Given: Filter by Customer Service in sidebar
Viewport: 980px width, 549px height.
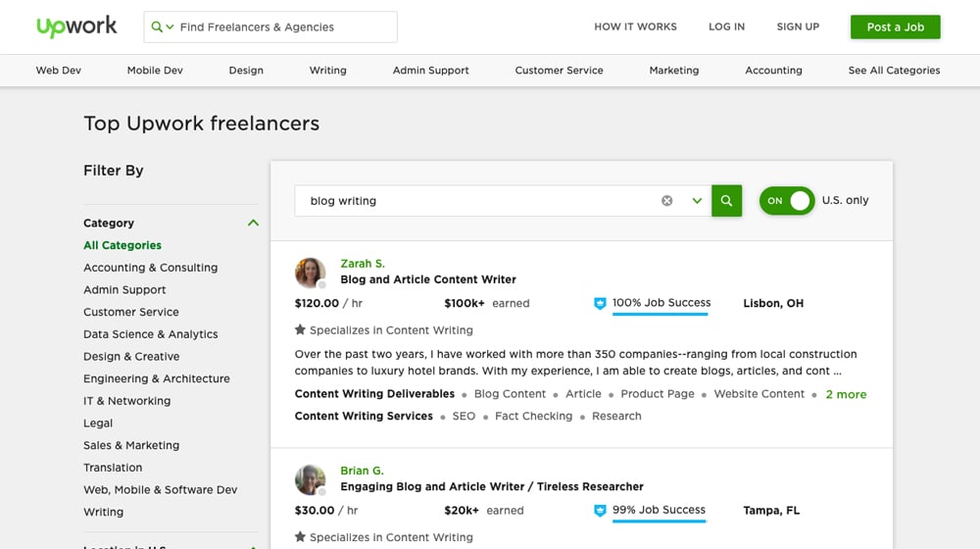Looking at the screenshot, I should click(131, 312).
